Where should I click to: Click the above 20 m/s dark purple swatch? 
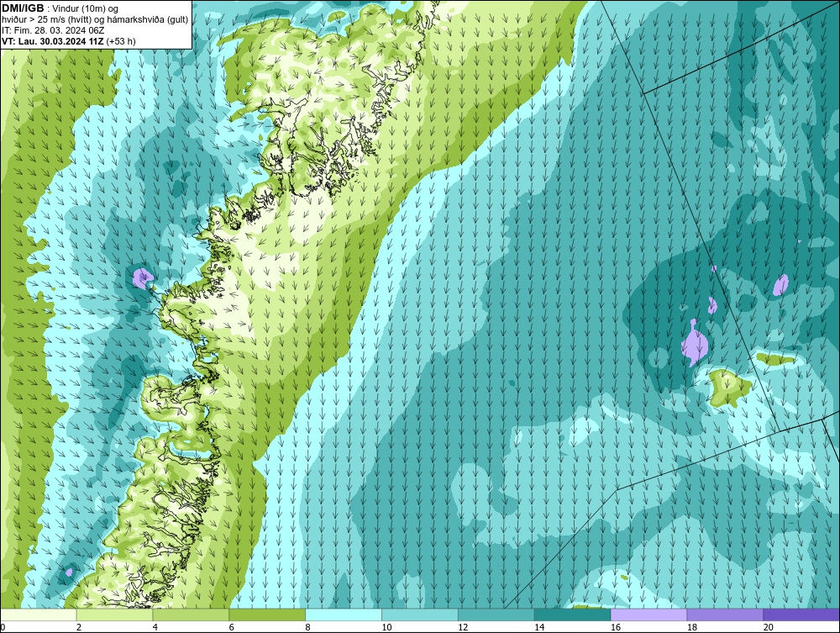point(801,615)
